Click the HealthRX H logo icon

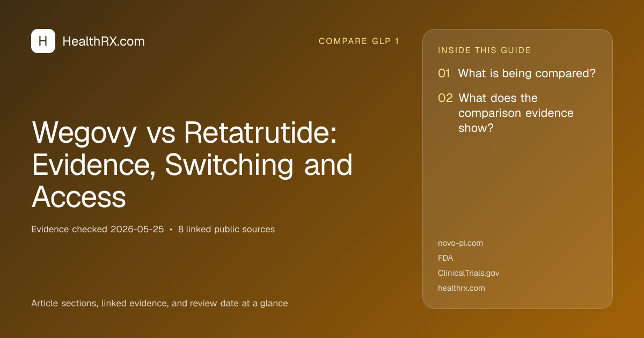point(43,41)
